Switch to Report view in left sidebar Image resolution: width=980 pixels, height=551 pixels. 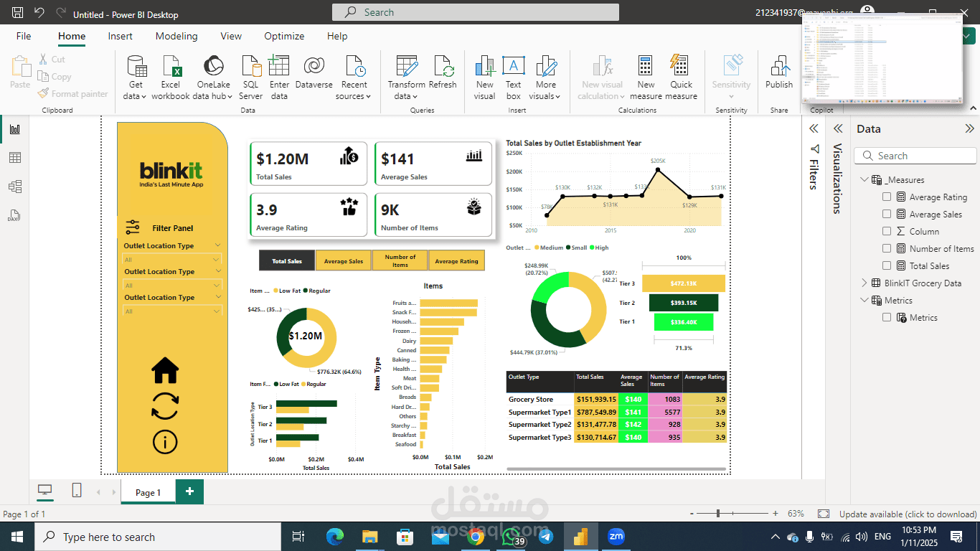tap(15, 129)
